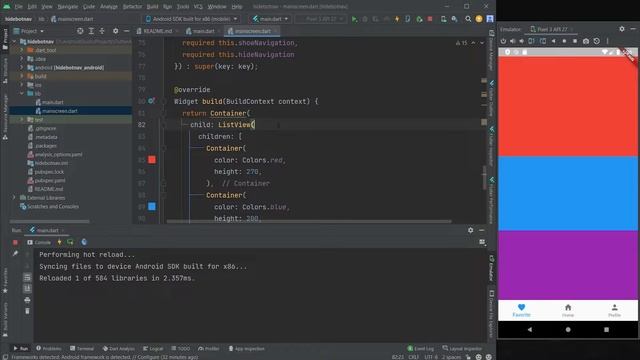Open Run panel settings gear
This screenshot has height=360, width=640.
[x=471, y=230]
